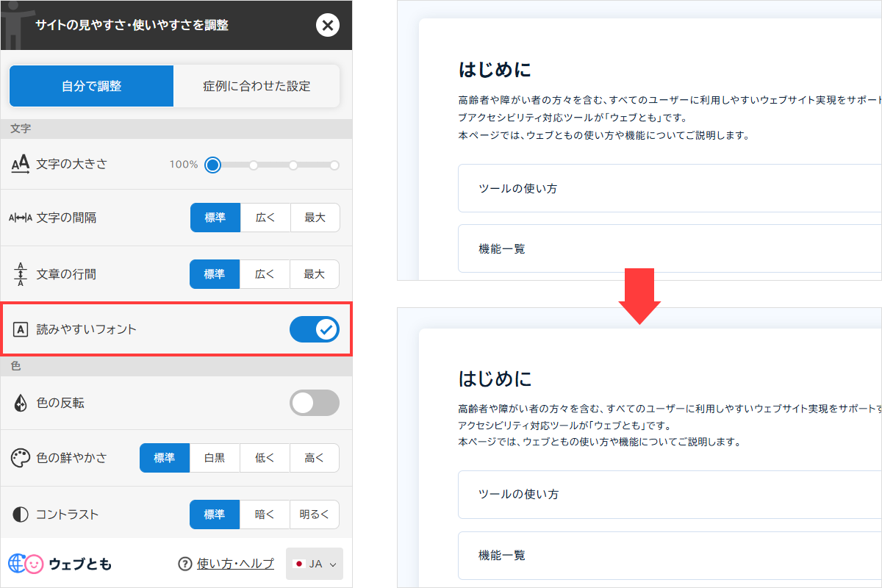The image size is (882, 588).
Task: Click the 100% text size slider handle
Action: [213, 165]
